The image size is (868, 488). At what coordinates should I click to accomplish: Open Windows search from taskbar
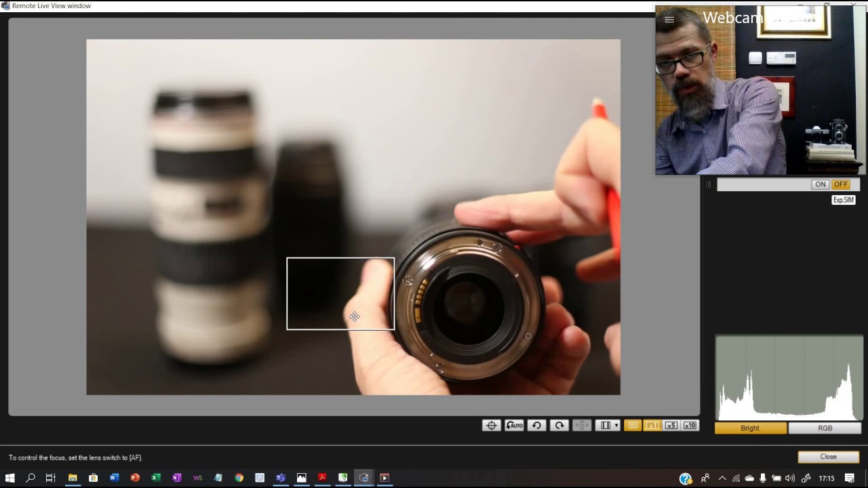tap(31, 478)
